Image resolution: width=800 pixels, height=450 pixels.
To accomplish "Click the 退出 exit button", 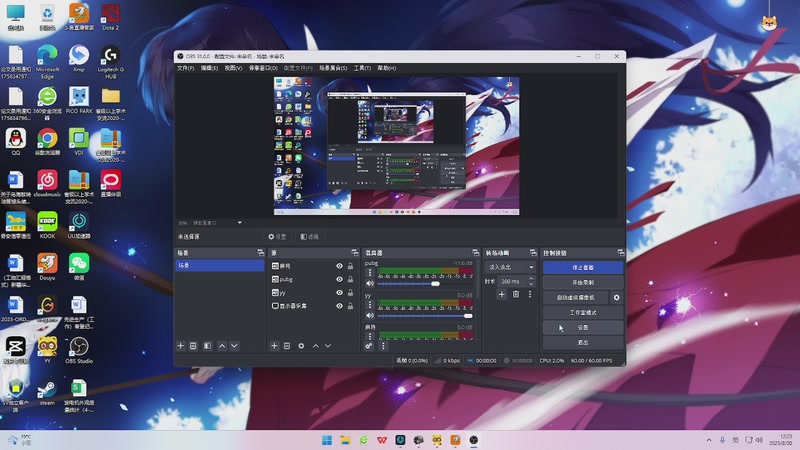I will tap(583, 342).
